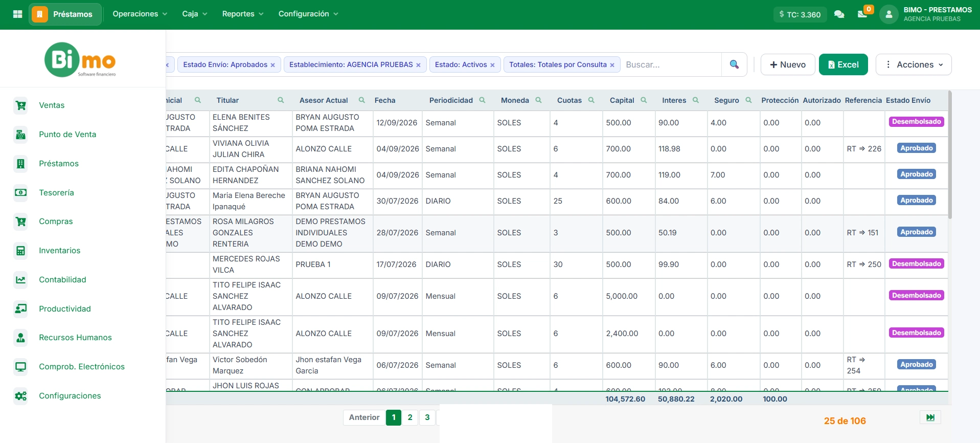Remove the Estado Envío: Aprobados filter
The image size is (980, 443).
272,65
